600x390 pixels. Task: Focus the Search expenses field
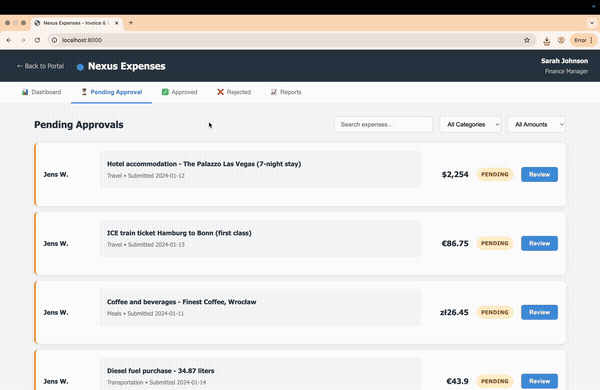383,124
